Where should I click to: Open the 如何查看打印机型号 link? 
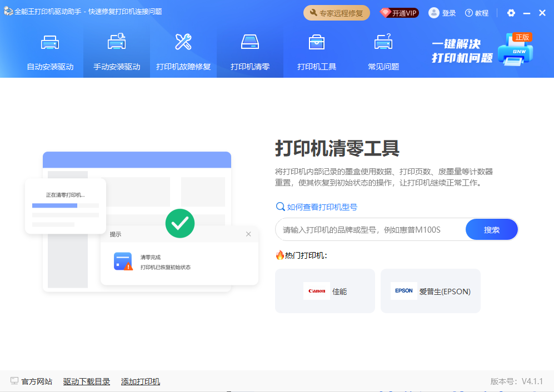point(322,207)
